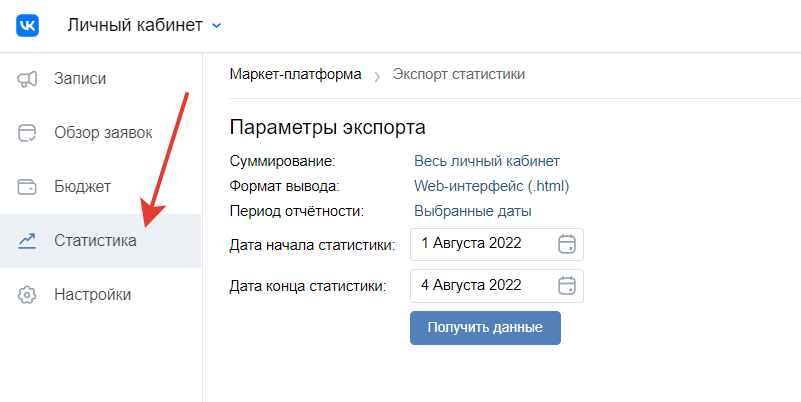
Task: Click the wallet icon for Бюджет
Action: coord(28,187)
